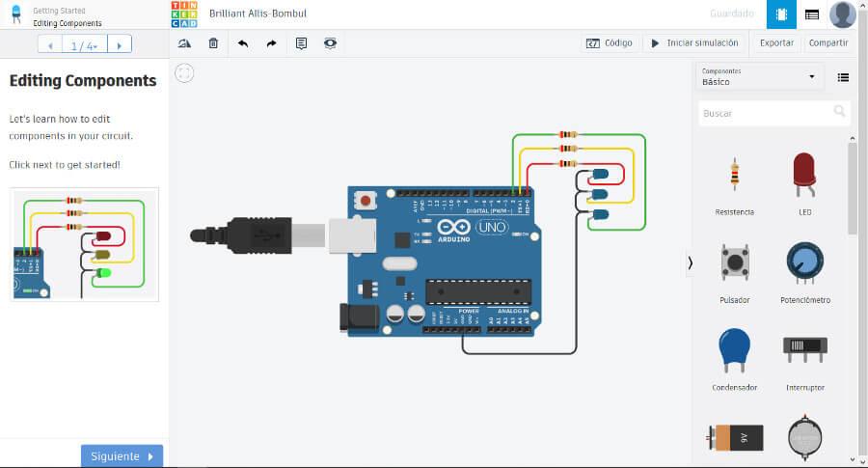This screenshot has height=468, width=868.
Task: Click the Siguiente button
Action: 122,456
